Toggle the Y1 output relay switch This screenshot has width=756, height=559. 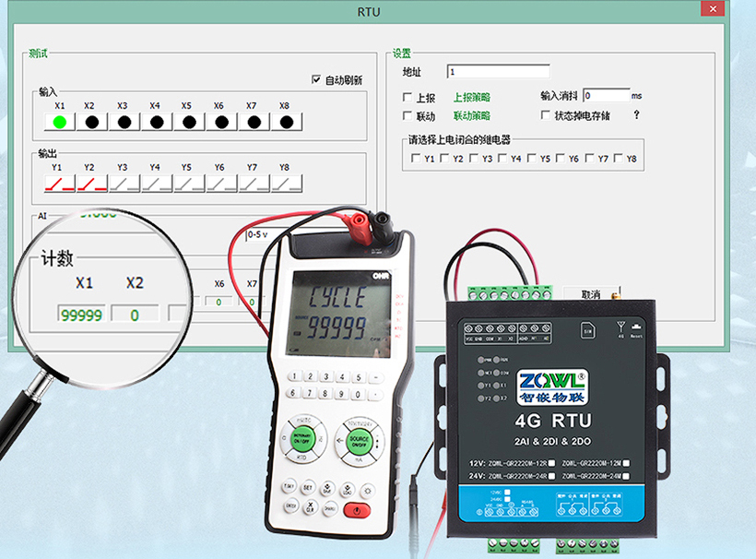click(x=60, y=184)
